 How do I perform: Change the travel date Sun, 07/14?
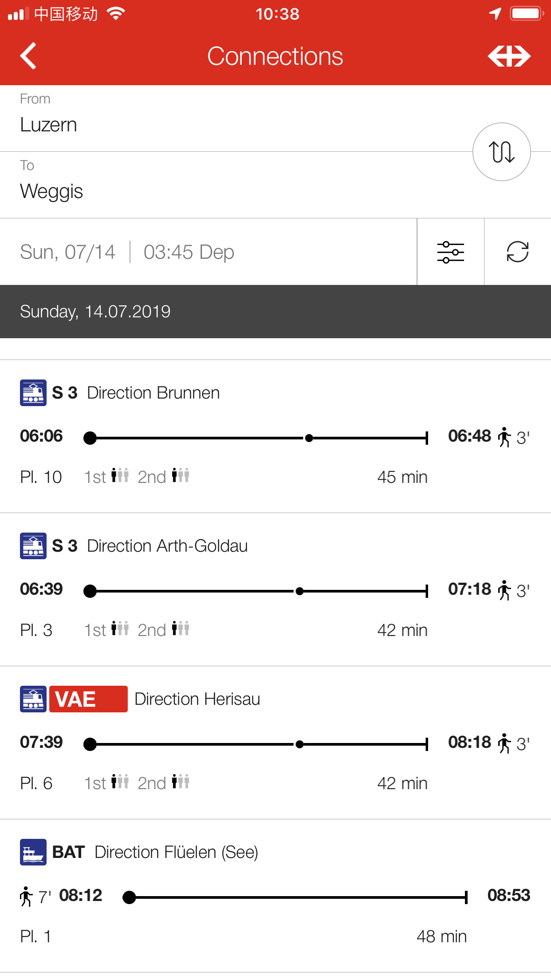coord(68,252)
